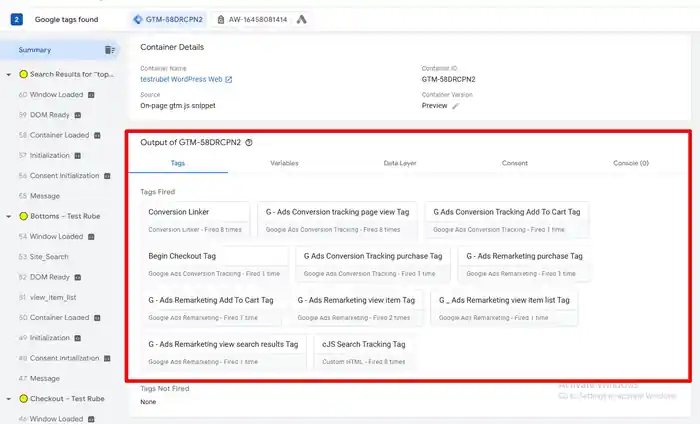Open the cJS Search Tracking Tag card
The image size is (700, 424).
365,353
